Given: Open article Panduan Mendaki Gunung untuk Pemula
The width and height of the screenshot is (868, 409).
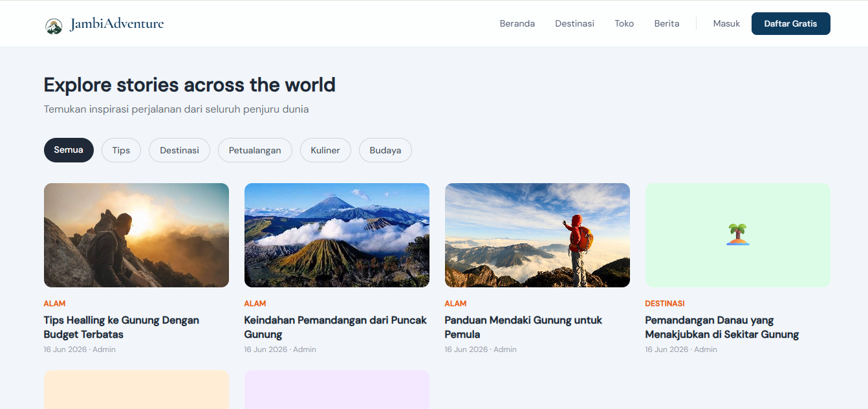Looking at the screenshot, I should (x=523, y=327).
